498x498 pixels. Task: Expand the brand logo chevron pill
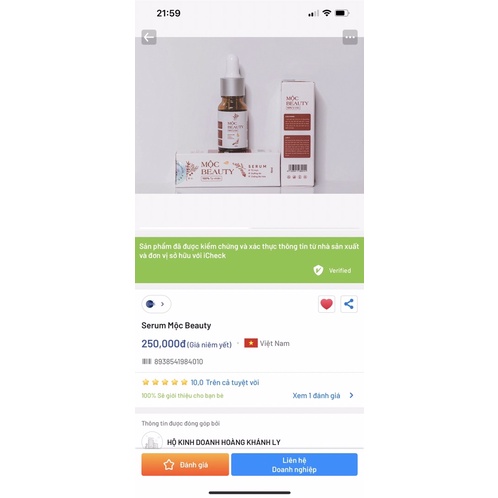[156, 304]
